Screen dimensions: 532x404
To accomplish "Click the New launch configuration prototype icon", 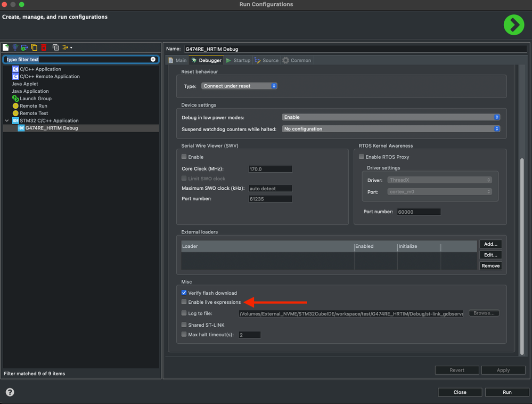I will pyautogui.click(x=15, y=47).
